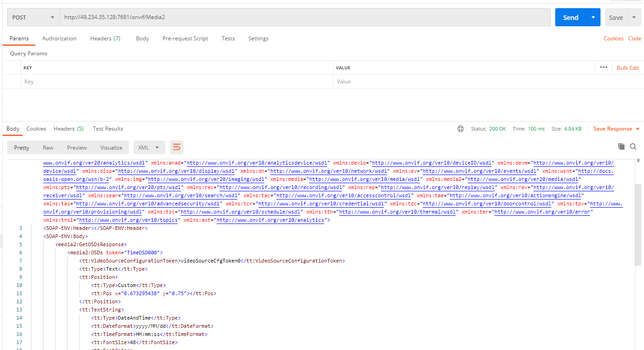Click the tt:Pos x="0.673295438" line
The height and width of the screenshot is (350, 644).
click(154, 293)
